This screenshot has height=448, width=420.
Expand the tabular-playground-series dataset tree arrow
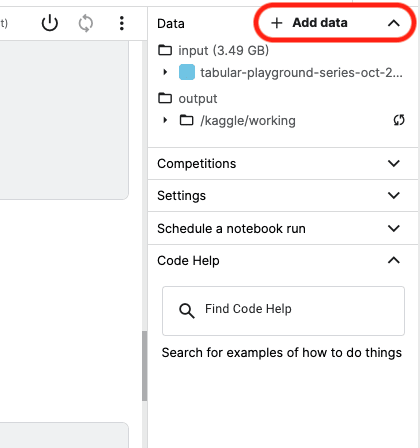165,72
